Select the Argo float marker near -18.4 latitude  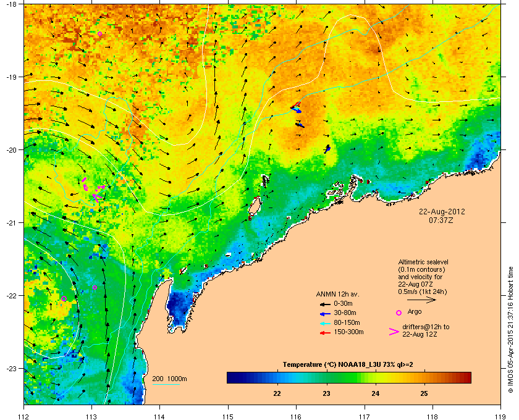pyautogui.click(x=99, y=34)
